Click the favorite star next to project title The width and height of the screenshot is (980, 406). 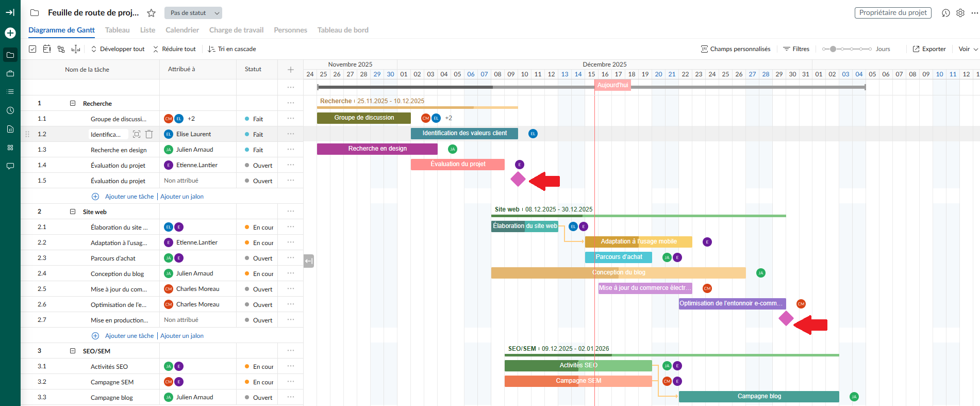(151, 13)
